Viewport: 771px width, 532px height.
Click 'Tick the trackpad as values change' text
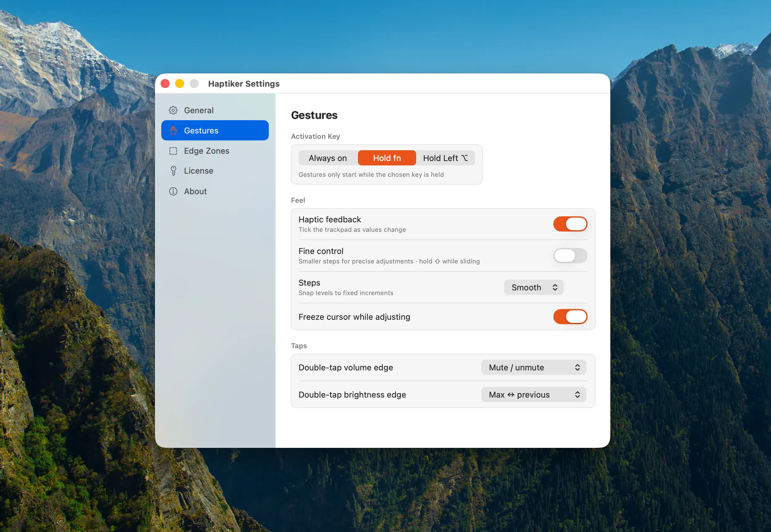pos(352,230)
